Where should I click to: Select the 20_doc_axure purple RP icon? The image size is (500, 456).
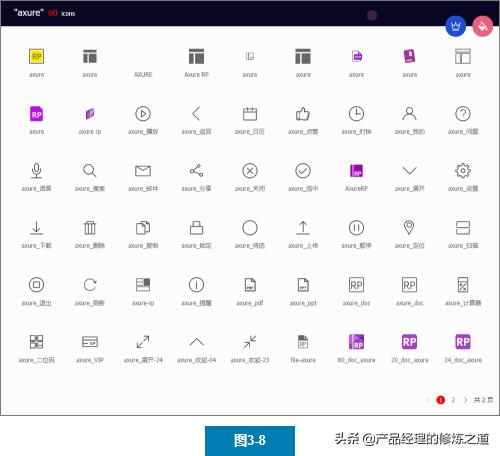[x=410, y=342]
